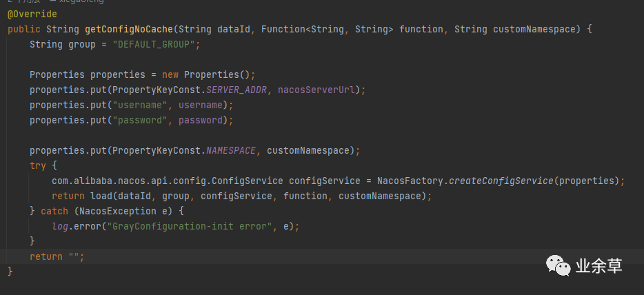Click the NacosFactory class name
Screen dimensions: 644x295
(x=410, y=181)
